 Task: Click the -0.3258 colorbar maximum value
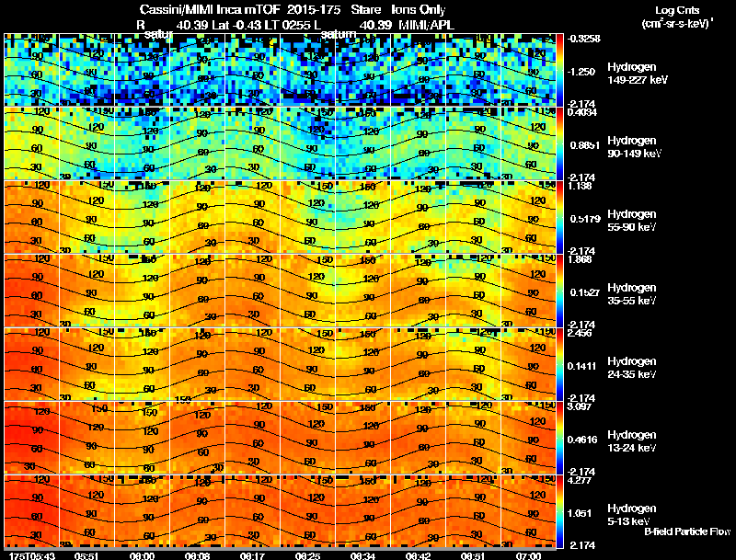coord(583,39)
